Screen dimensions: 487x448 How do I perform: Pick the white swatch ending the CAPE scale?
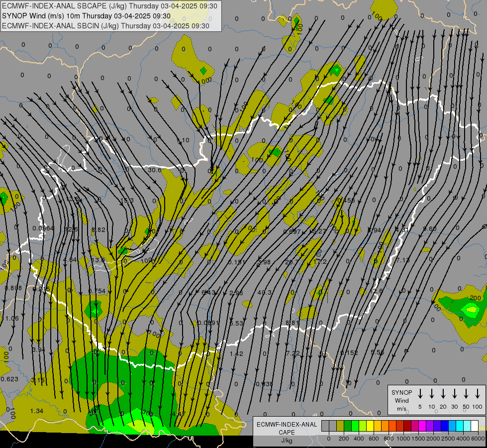[474, 426]
